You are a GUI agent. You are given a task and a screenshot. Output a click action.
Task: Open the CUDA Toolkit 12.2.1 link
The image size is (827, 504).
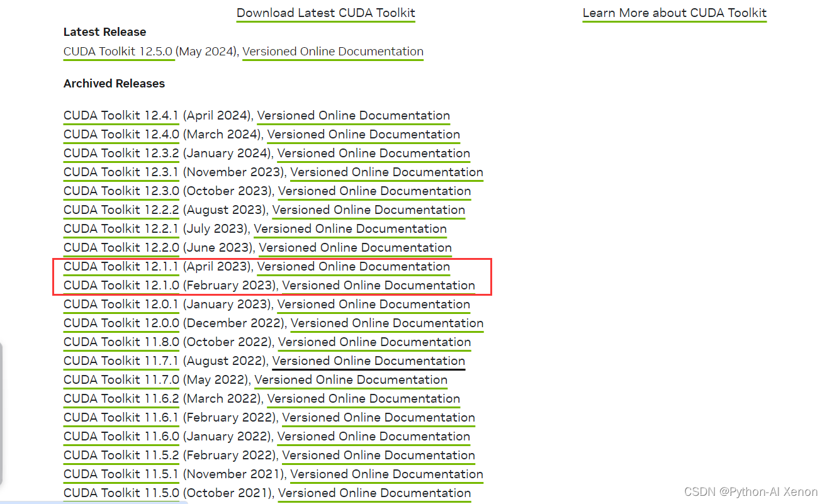(121, 229)
